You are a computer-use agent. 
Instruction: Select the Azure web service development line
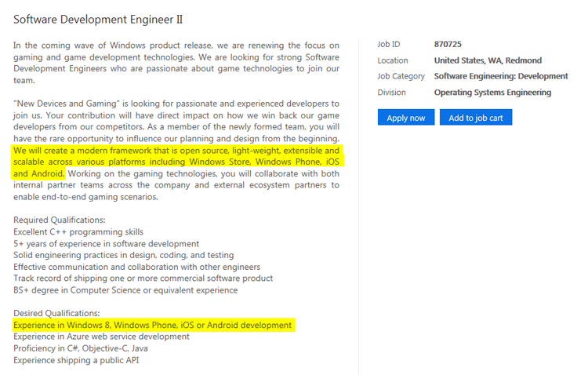(x=101, y=337)
